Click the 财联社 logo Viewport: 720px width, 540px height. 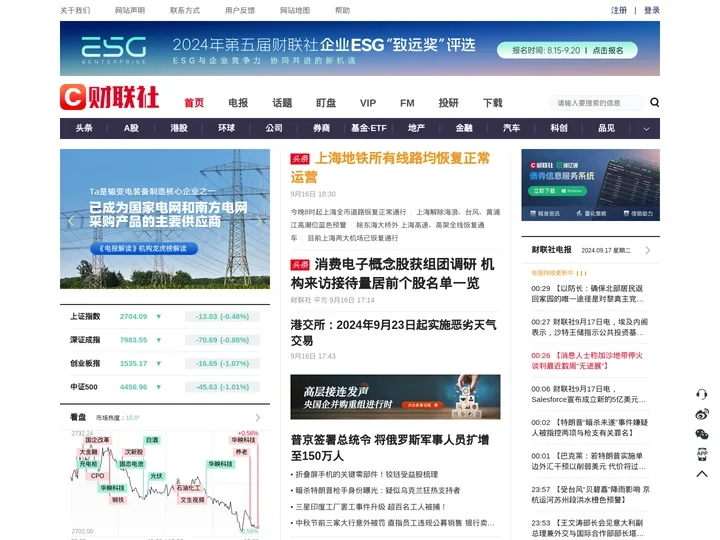109,97
